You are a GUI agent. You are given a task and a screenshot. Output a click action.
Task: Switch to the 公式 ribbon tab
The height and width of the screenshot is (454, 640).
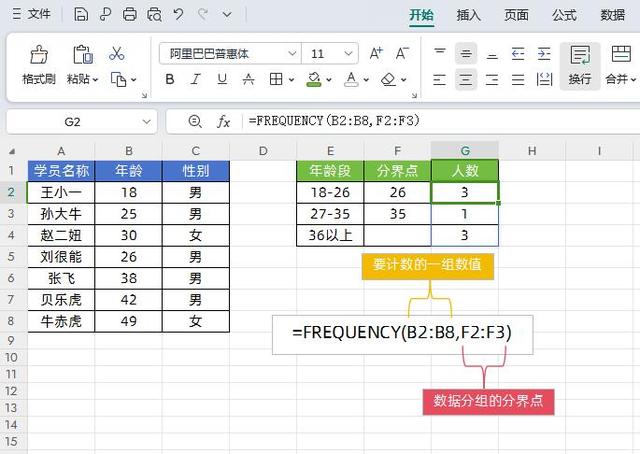point(564,15)
